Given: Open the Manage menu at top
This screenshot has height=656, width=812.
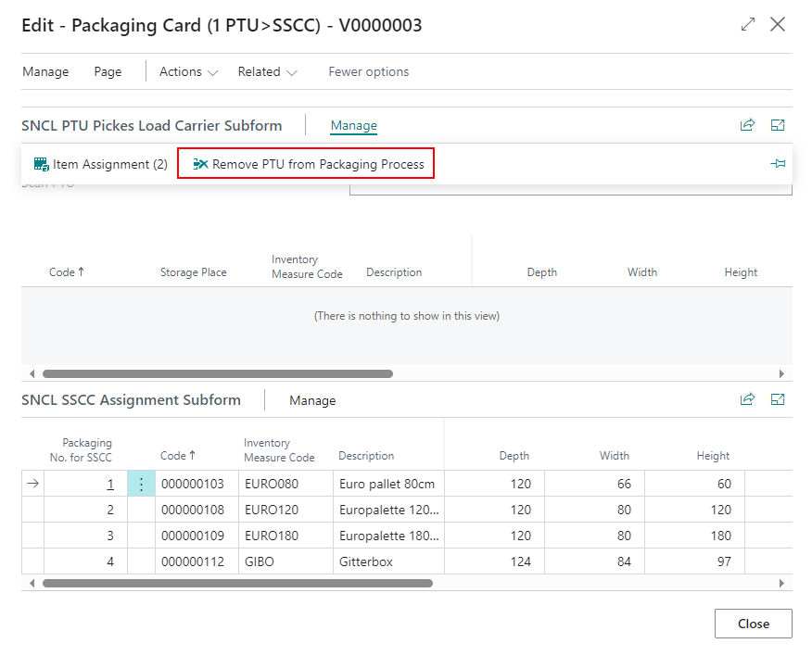Looking at the screenshot, I should pyautogui.click(x=45, y=71).
